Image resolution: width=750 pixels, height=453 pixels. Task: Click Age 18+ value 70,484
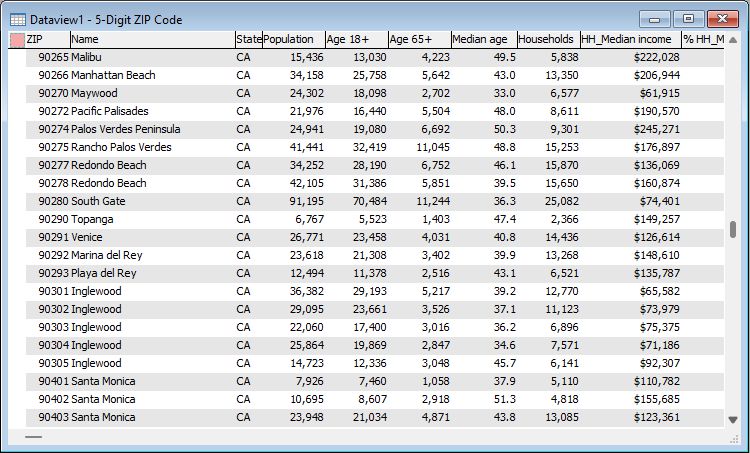point(370,201)
